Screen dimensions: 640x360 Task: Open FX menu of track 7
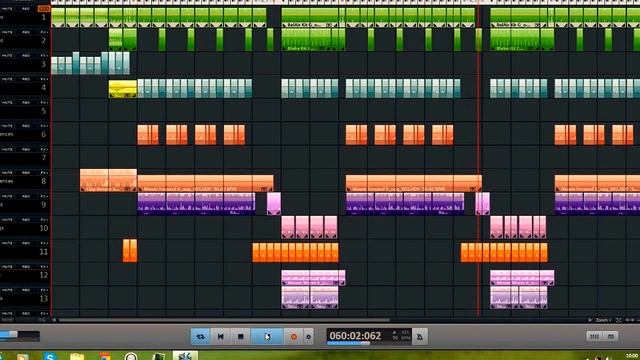44,149
